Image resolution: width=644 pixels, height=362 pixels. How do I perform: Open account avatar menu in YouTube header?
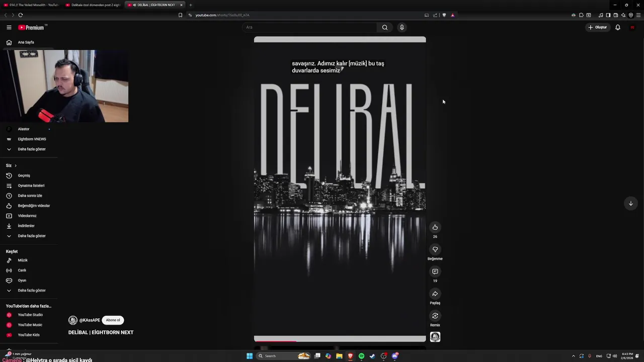(x=632, y=28)
